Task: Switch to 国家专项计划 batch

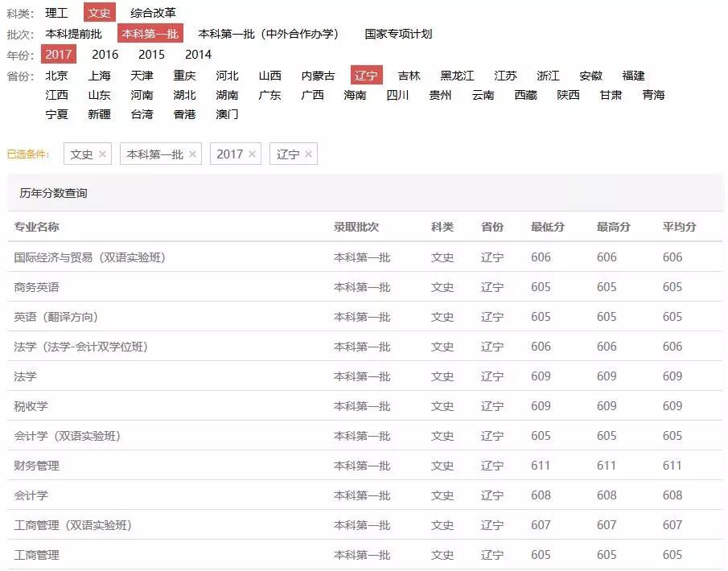Action: coord(398,34)
